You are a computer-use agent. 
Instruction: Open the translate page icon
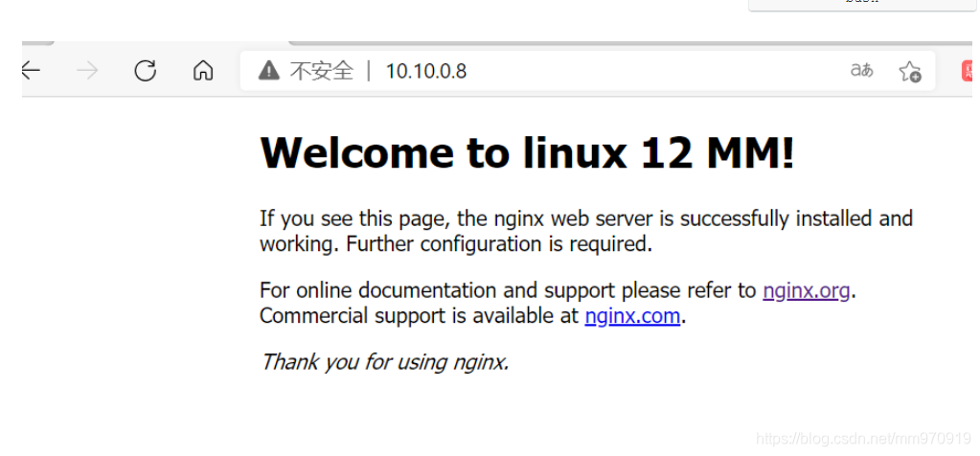click(862, 70)
